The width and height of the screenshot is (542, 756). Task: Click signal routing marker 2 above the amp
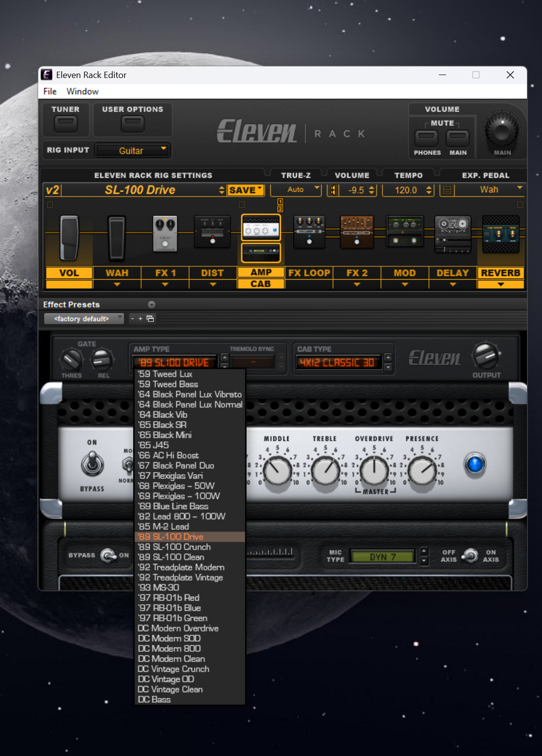pos(280,209)
